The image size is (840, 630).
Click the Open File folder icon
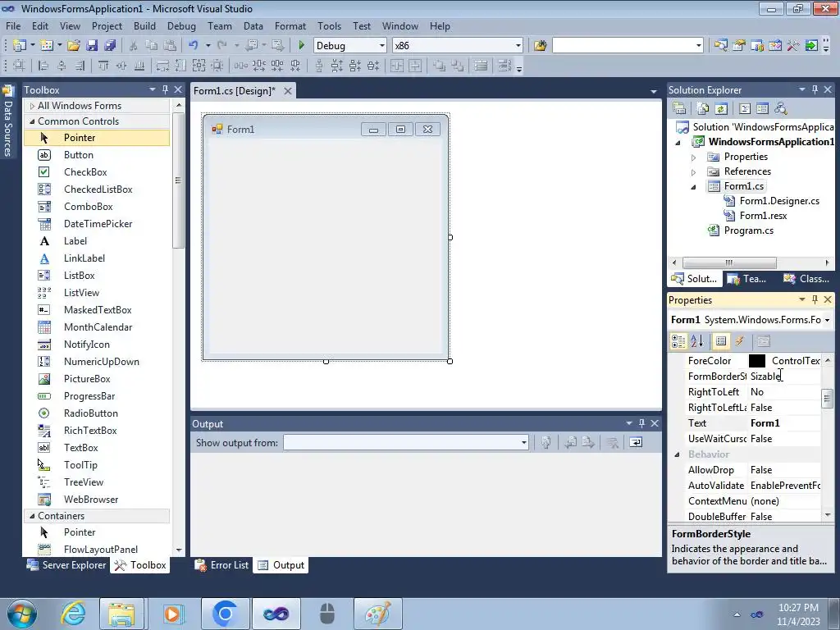74,46
